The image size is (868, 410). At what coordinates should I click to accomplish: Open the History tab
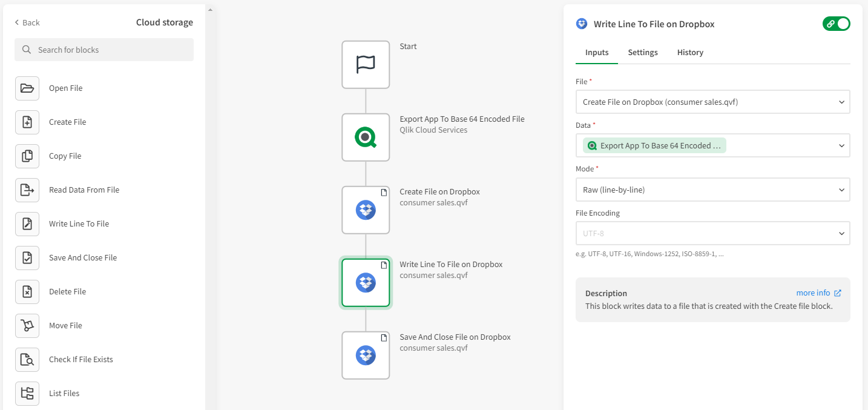(x=690, y=53)
